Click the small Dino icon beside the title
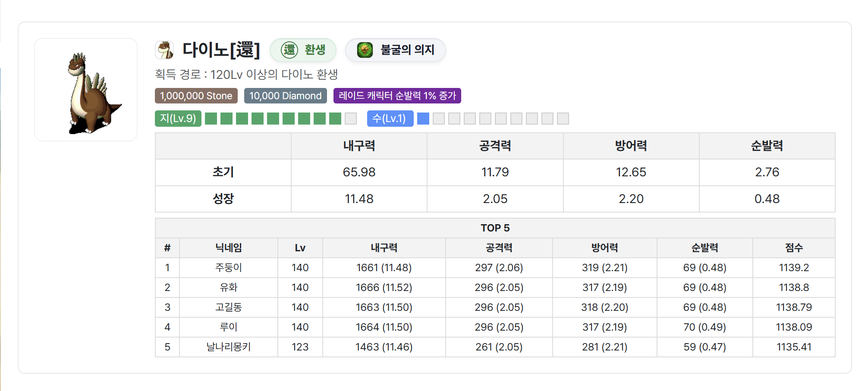 [x=164, y=50]
